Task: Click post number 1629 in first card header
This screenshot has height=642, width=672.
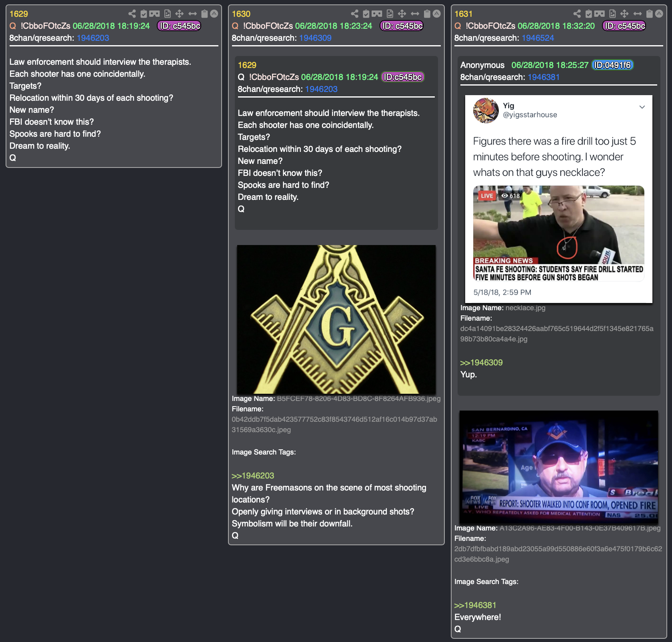Action: tap(19, 14)
